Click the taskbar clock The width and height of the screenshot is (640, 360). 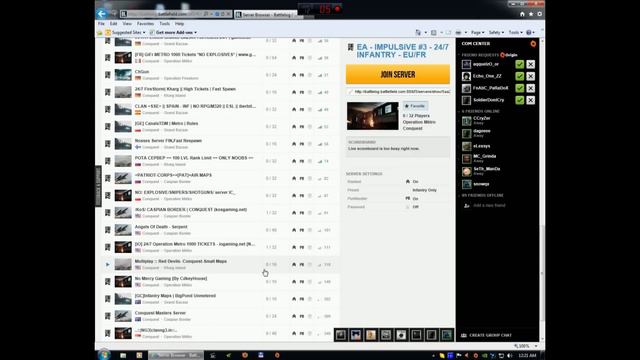[x=527, y=356]
